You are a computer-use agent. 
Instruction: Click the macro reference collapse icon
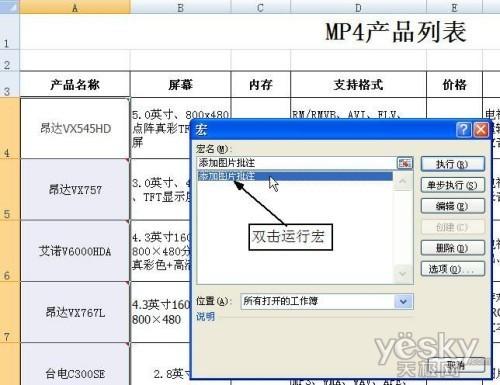405,163
